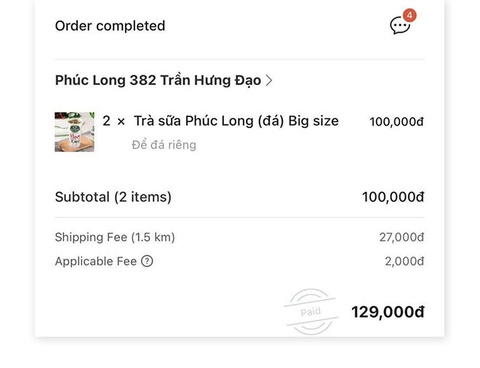
Task: Open the chat messages icon
Action: [400, 26]
